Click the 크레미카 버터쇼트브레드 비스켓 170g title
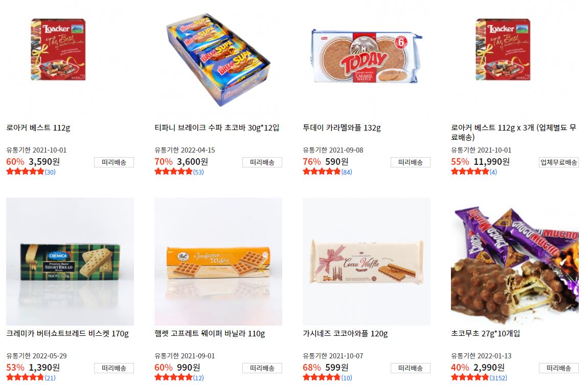Viewport: 588px width, 385px height. pos(67,333)
